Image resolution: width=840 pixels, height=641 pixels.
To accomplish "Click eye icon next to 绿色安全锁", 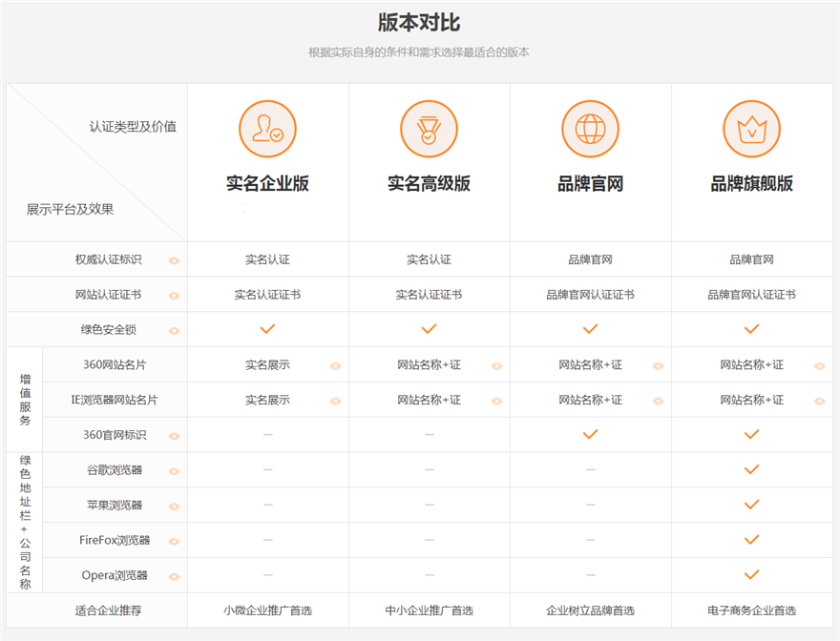I will click(174, 331).
